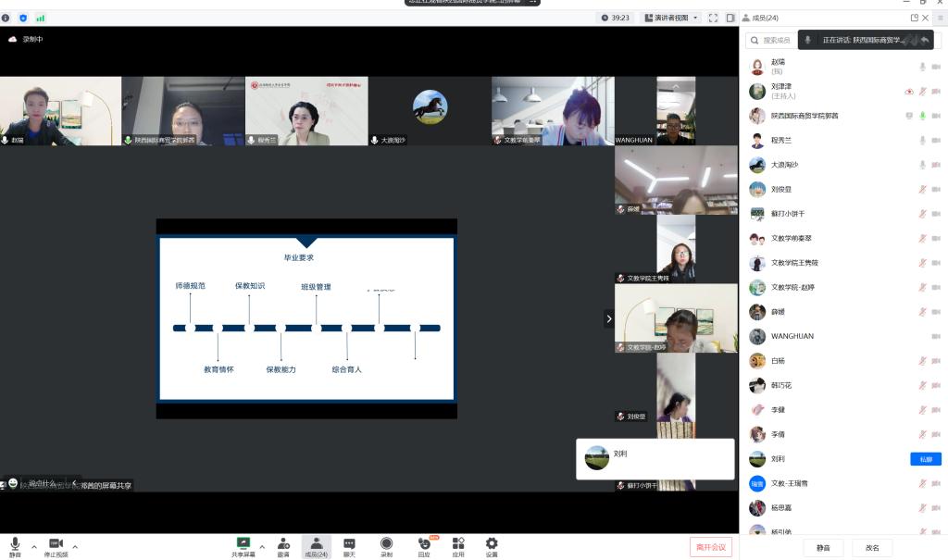Image resolution: width=948 pixels, height=560 pixels.
Task: Click the 39:23 meeting timer
Action: point(616,19)
